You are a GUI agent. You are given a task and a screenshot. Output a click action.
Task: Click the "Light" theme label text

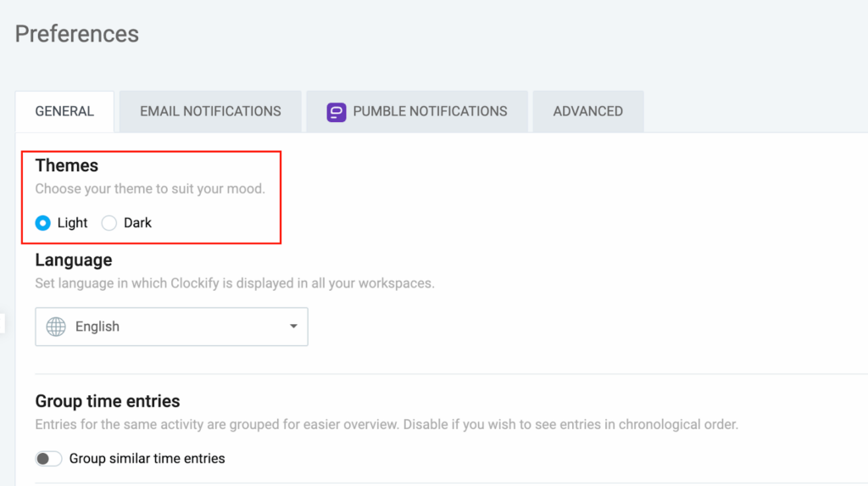tap(73, 223)
